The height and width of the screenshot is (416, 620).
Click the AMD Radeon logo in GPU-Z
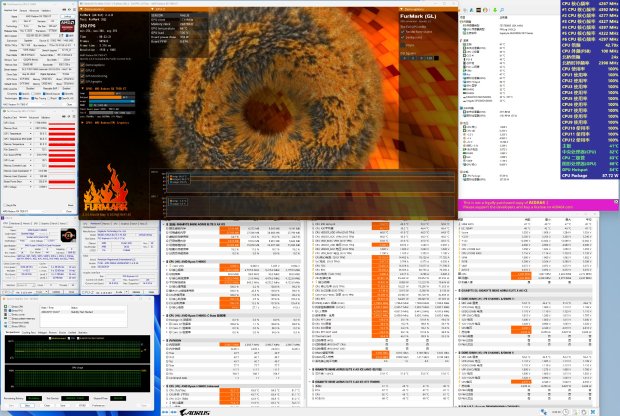coord(67,26)
